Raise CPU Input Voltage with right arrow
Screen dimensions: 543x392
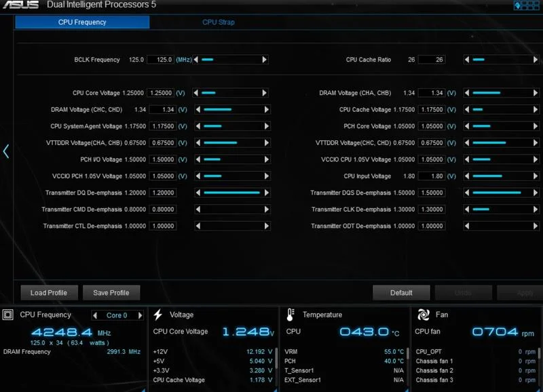tap(536, 176)
